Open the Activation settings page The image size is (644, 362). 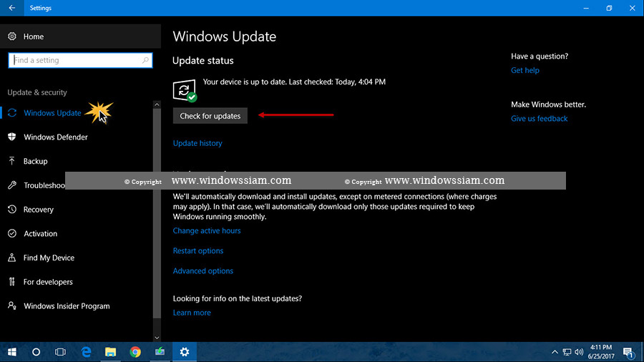point(40,233)
